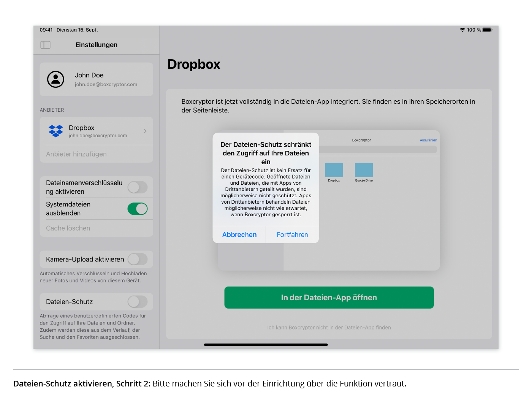Click the Dropbox logo icon
The height and width of the screenshot is (399, 532).
(x=56, y=131)
